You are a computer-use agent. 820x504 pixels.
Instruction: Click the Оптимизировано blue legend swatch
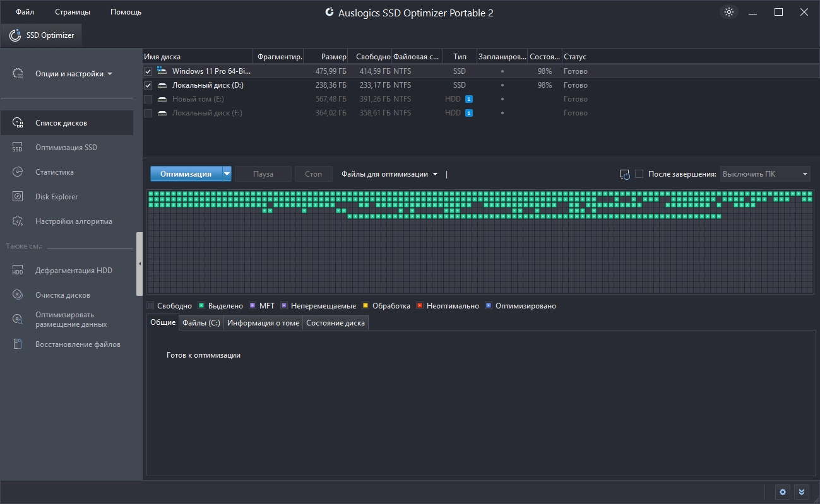click(489, 306)
